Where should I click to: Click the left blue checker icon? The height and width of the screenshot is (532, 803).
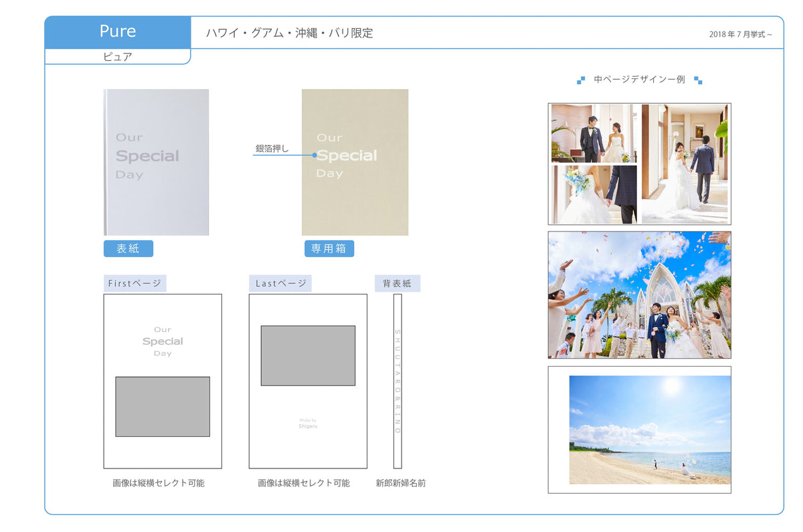point(581,80)
